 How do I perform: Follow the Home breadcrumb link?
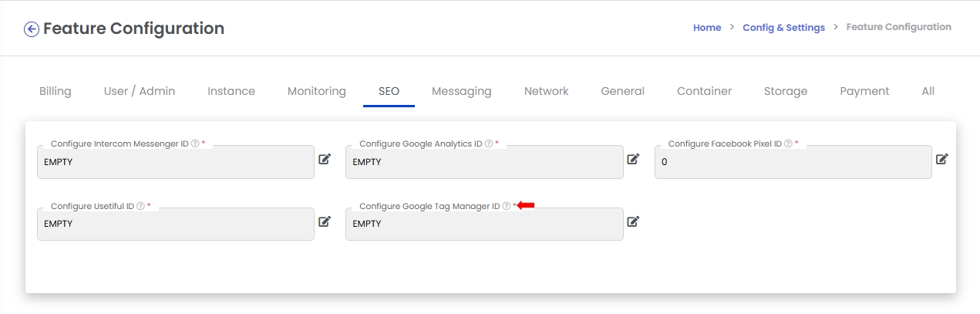pyautogui.click(x=707, y=27)
